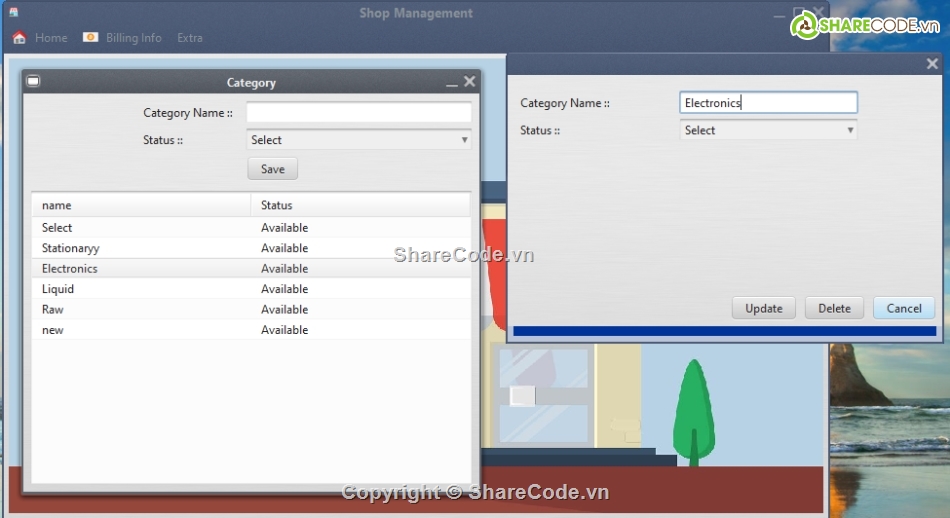The image size is (950, 518).
Task: Click the blue progress bar in dialog
Action: [x=724, y=331]
